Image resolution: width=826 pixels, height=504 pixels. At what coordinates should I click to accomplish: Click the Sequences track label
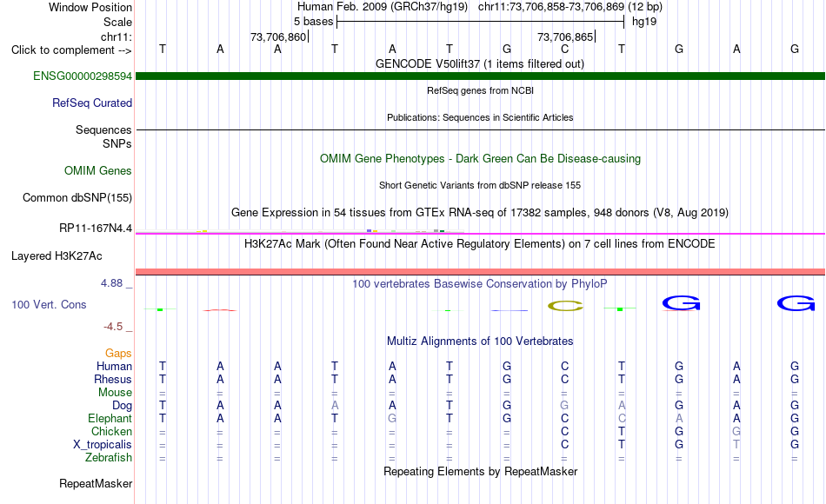click(x=103, y=129)
